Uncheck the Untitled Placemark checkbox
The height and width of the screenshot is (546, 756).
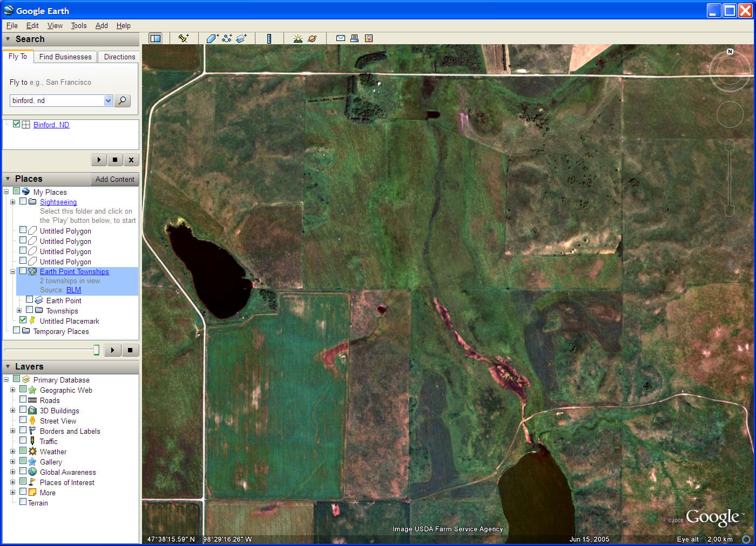pyautogui.click(x=23, y=320)
